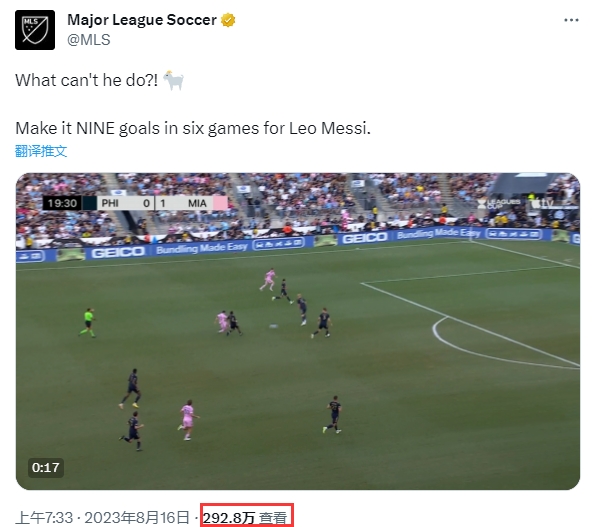Click the @MLS handle

coord(89,40)
